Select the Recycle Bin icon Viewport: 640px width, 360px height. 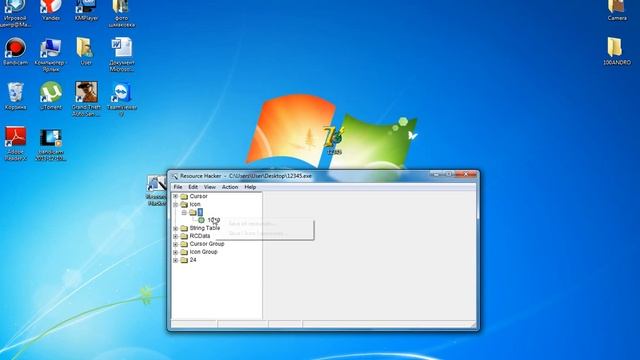[16, 96]
